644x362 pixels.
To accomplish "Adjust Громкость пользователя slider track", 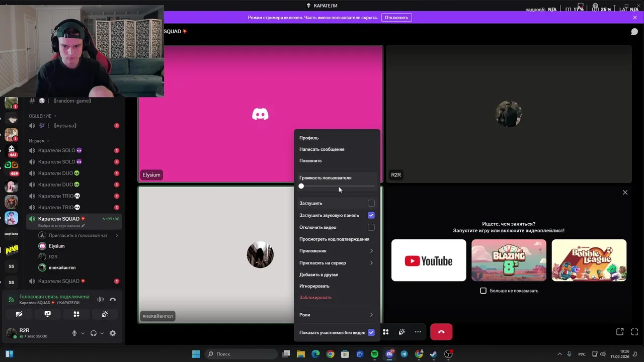I will [338, 186].
